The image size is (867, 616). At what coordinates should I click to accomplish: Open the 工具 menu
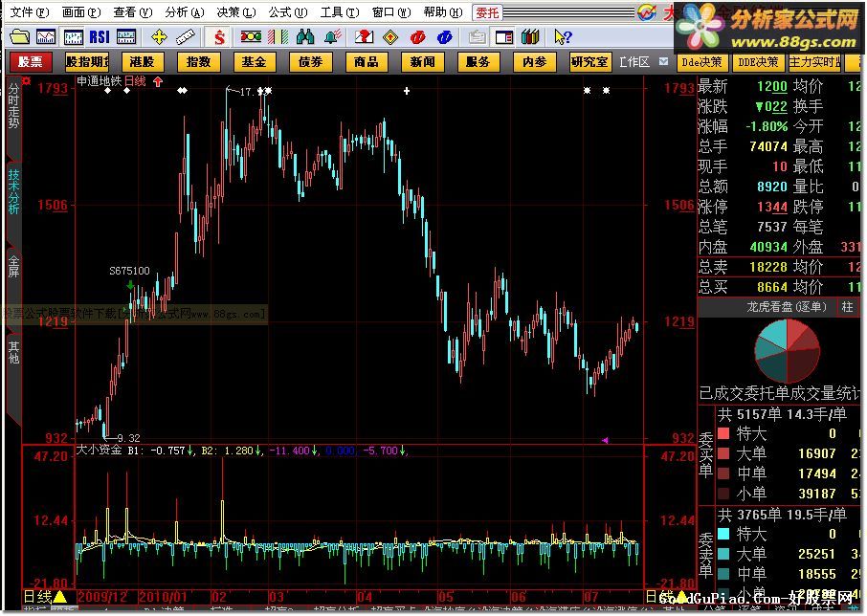pos(340,12)
